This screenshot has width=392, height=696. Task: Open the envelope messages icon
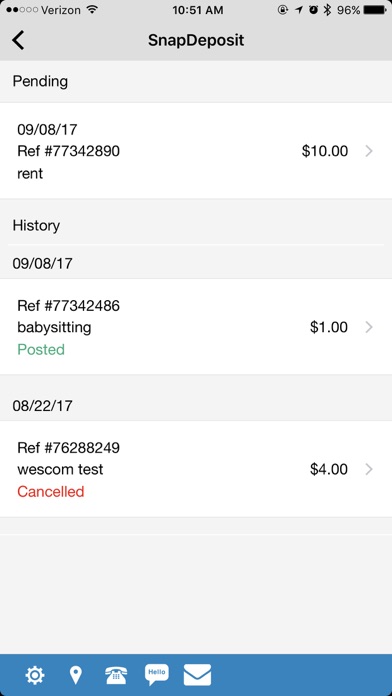coord(198,675)
